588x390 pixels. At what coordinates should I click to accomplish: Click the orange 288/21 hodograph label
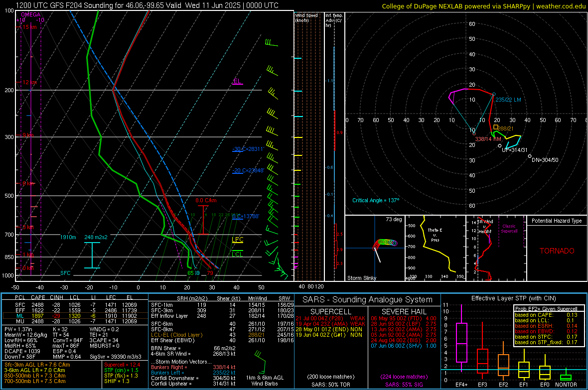pos(505,128)
